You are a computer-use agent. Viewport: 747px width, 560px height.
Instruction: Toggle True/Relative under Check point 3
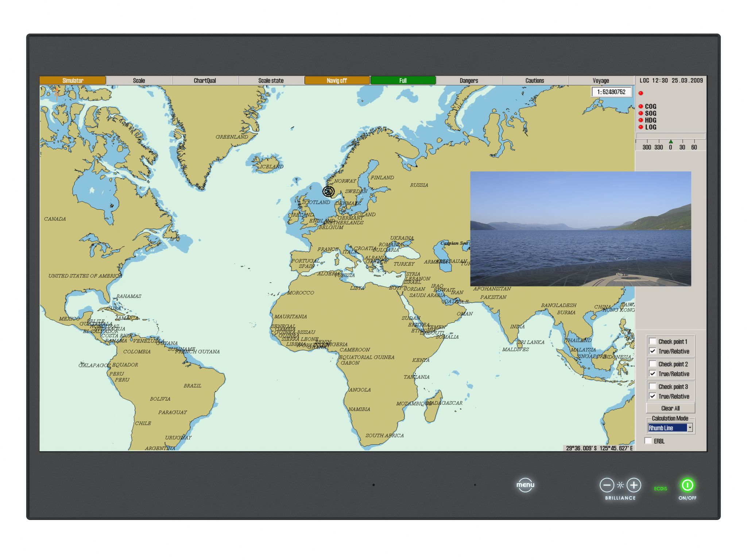[653, 396]
